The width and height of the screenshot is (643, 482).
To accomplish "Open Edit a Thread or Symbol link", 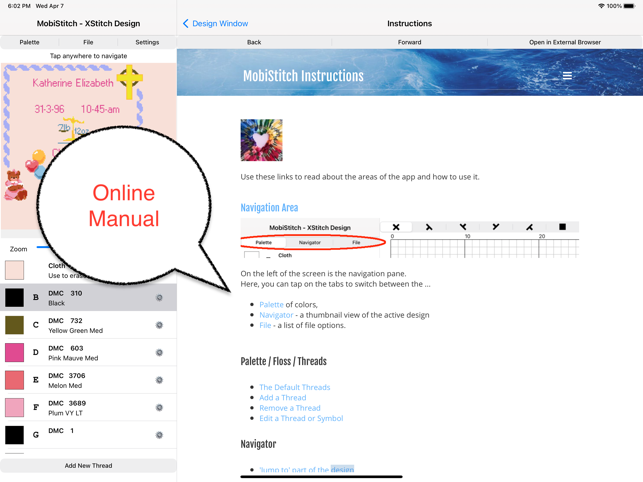I will click(301, 418).
